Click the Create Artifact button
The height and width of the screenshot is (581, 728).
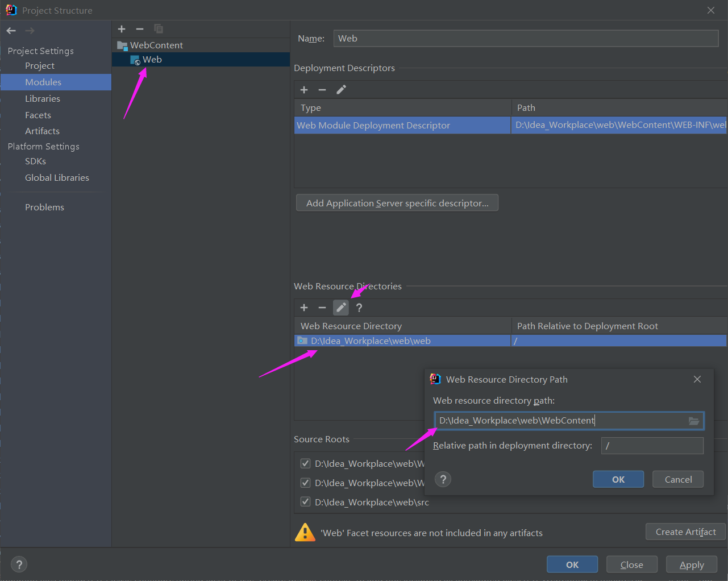685,532
